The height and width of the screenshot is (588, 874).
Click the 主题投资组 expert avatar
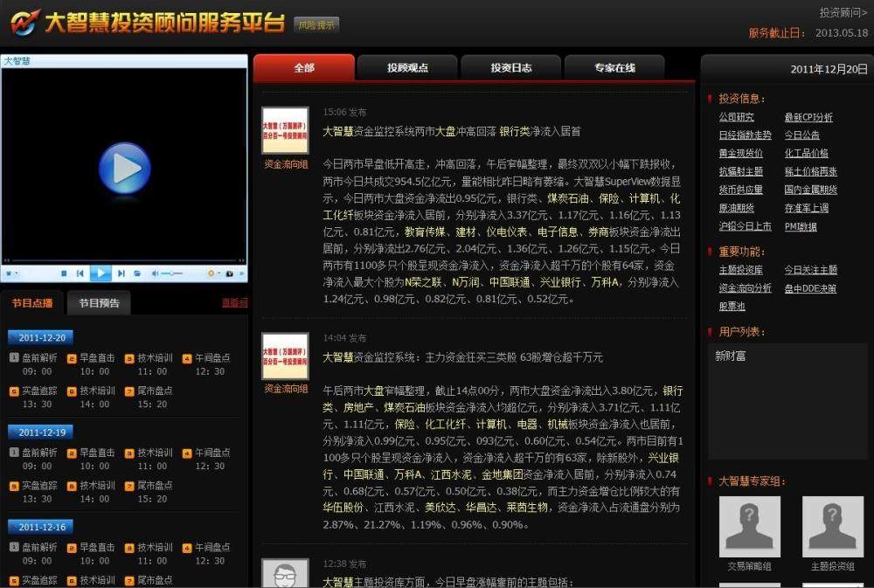(832, 527)
